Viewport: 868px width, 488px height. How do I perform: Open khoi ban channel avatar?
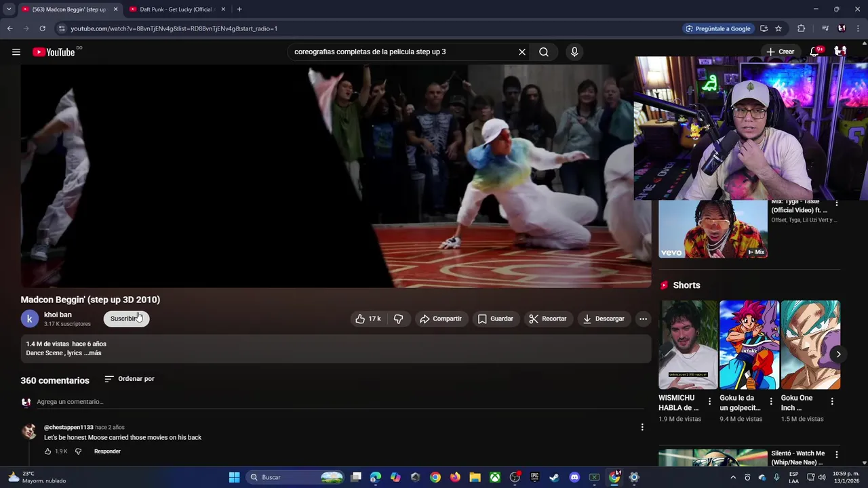click(29, 319)
